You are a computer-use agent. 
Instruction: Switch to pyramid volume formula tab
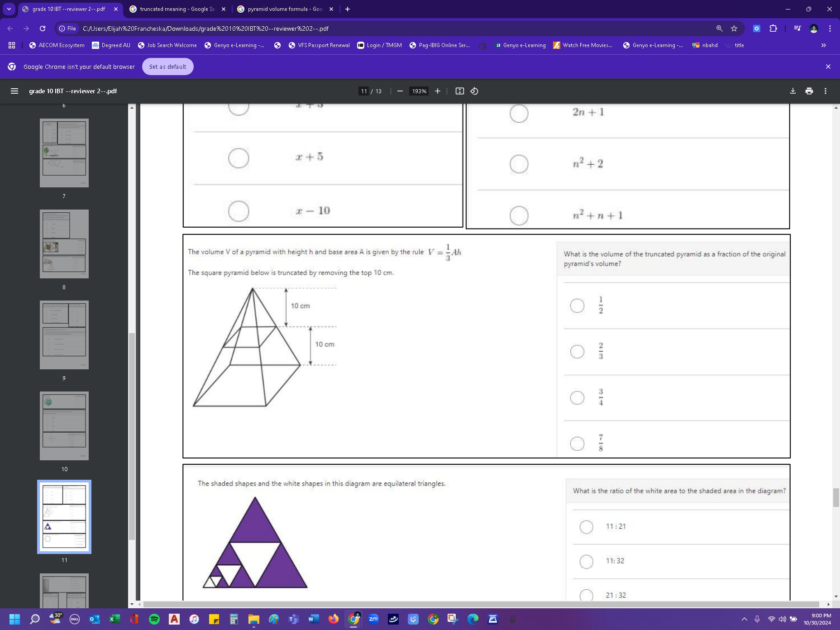[285, 9]
